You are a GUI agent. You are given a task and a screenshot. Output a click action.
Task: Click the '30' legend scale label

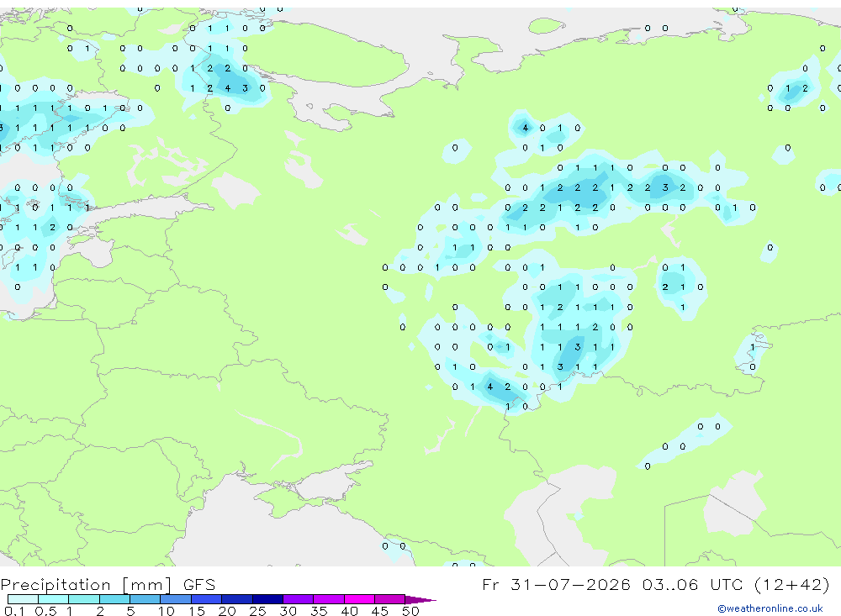pyautogui.click(x=288, y=611)
